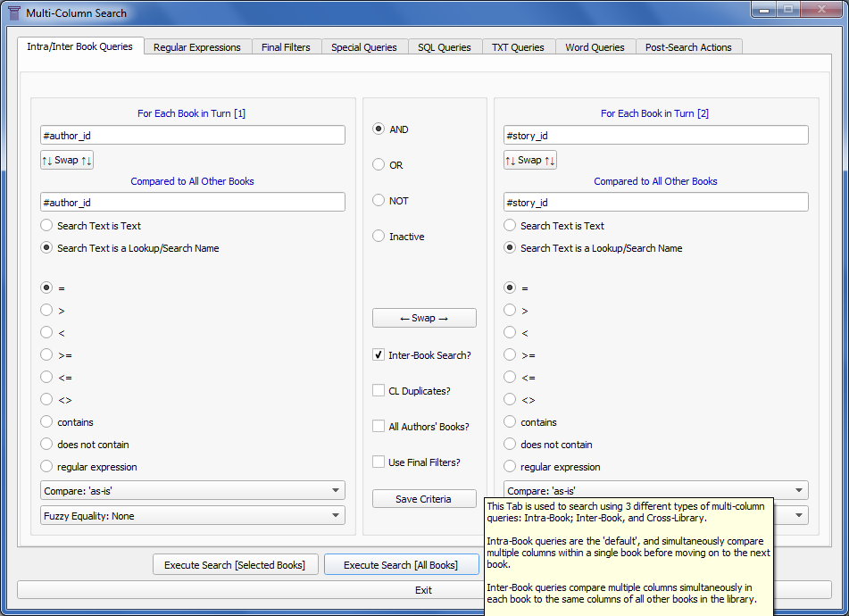Click the For Each Book in Turn [1] heading
849x616 pixels.
[191, 113]
